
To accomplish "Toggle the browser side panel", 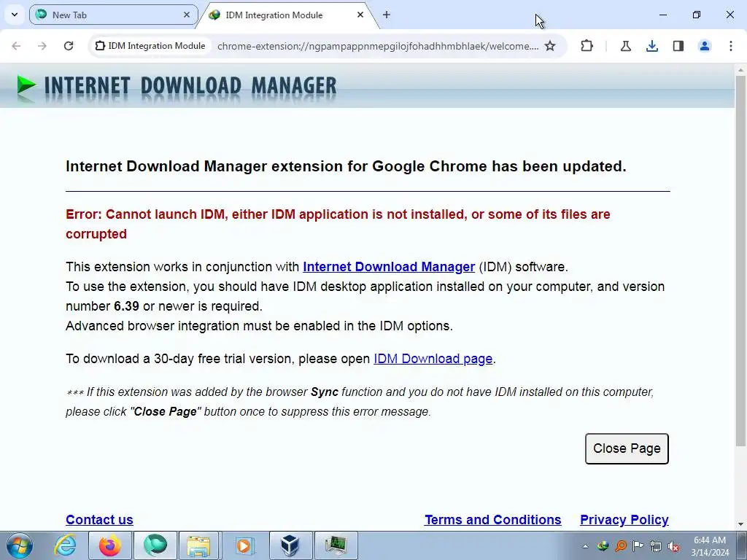I will tap(678, 46).
